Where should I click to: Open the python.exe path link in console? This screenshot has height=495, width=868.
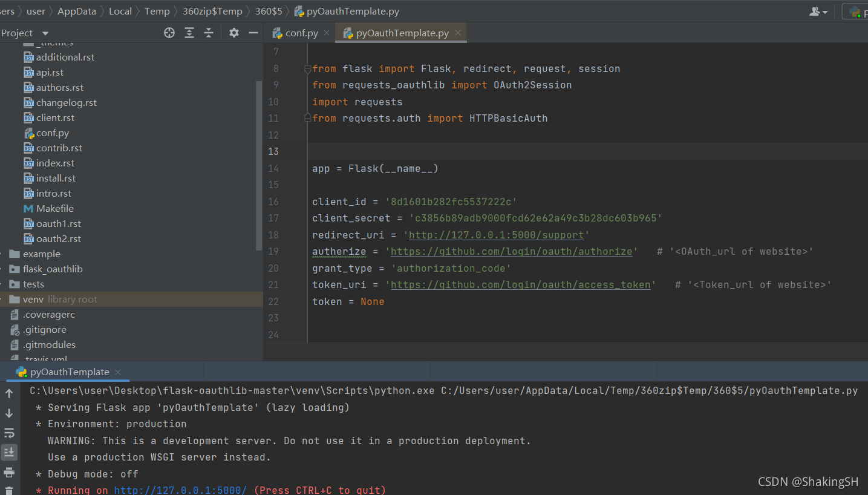(x=232, y=391)
